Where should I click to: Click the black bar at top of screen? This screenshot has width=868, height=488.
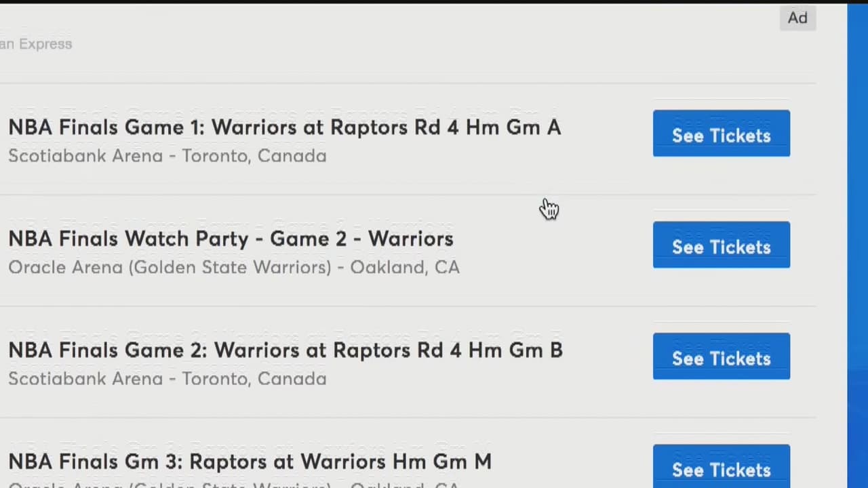point(434,1)
